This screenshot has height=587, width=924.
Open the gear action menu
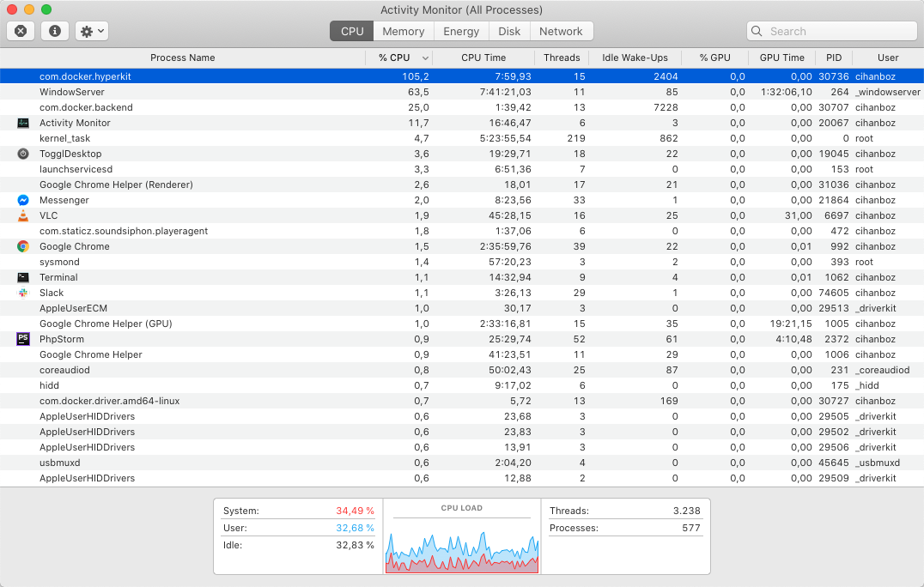92,31
